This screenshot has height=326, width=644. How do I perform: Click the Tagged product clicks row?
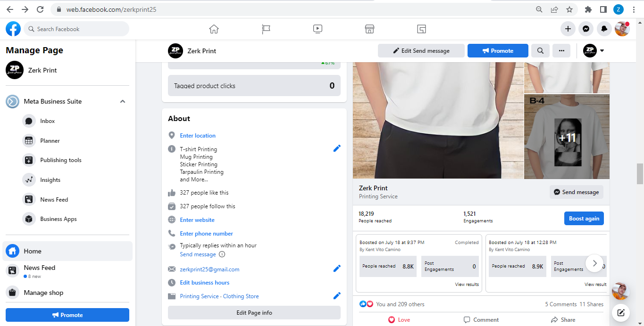tap(254, 86)
